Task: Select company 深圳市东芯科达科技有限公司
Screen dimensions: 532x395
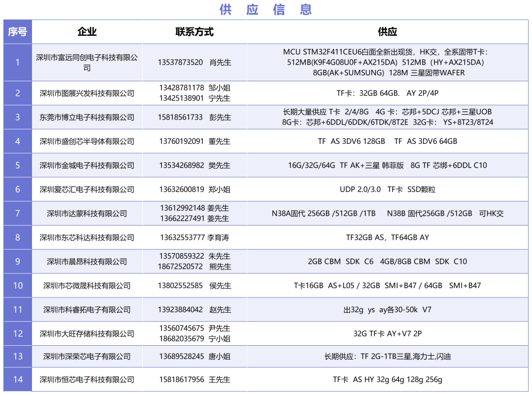Action: click(x=87, y=238)
